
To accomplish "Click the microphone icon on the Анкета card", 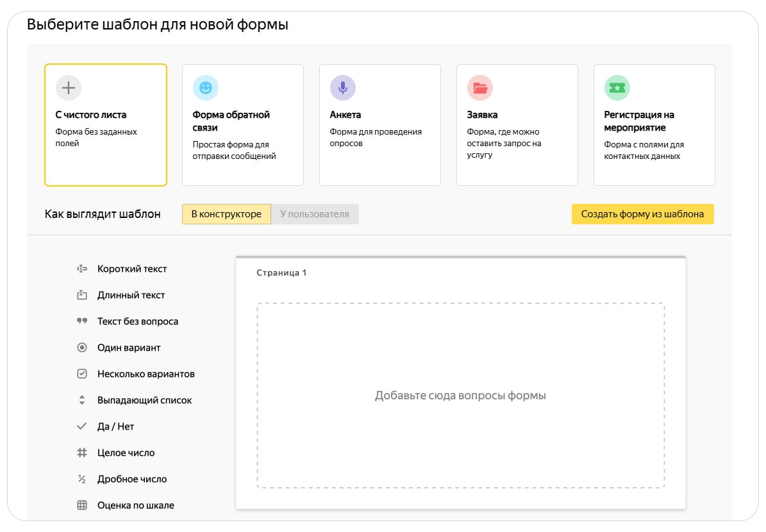I will coord(343,87).
